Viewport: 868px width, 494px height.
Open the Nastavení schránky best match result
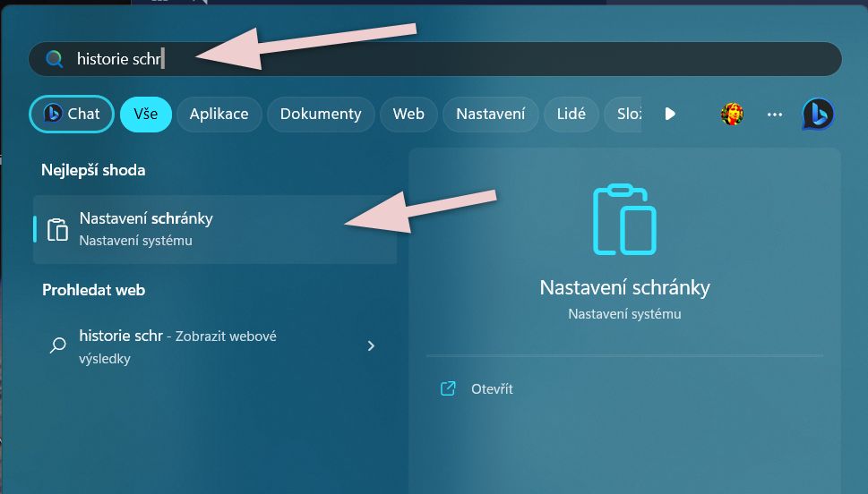tap(215, 229)
